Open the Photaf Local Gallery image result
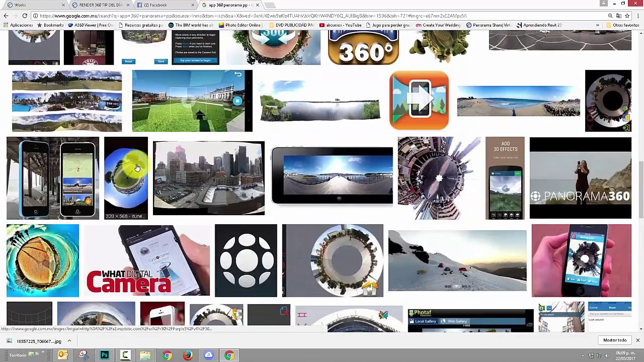The image size is (644, 362). coord(470,320)
